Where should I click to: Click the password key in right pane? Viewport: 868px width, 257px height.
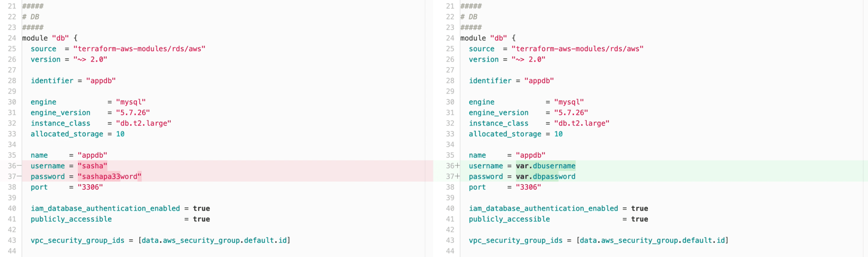[x=486, y=176]
